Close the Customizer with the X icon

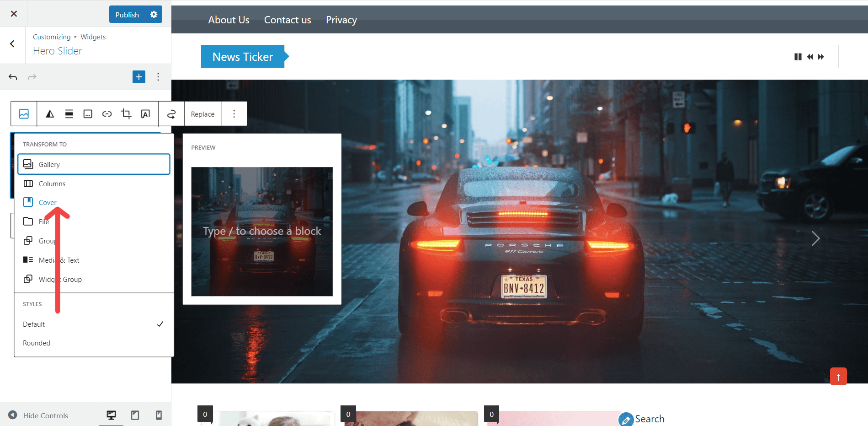[x=14, y=14]
